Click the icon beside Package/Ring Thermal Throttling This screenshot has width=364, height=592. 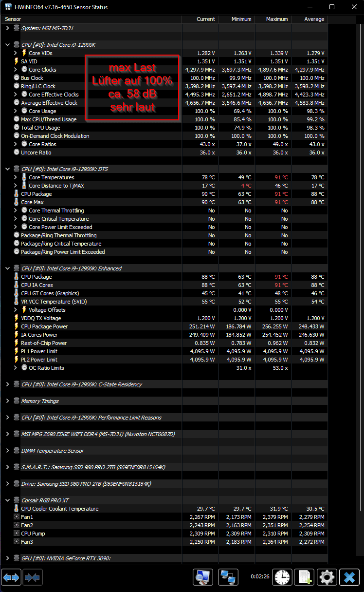coord(17,235)
